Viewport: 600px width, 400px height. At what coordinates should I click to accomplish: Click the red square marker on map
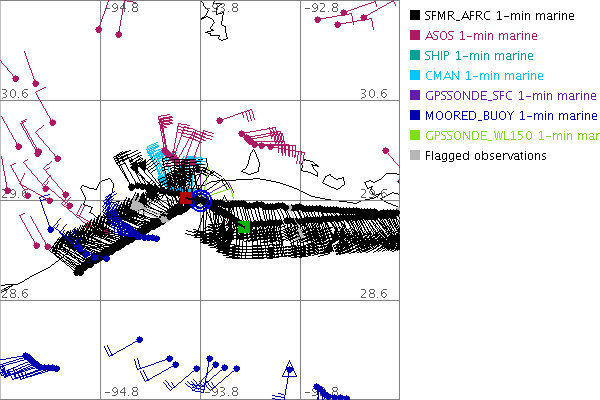(186, 199)
